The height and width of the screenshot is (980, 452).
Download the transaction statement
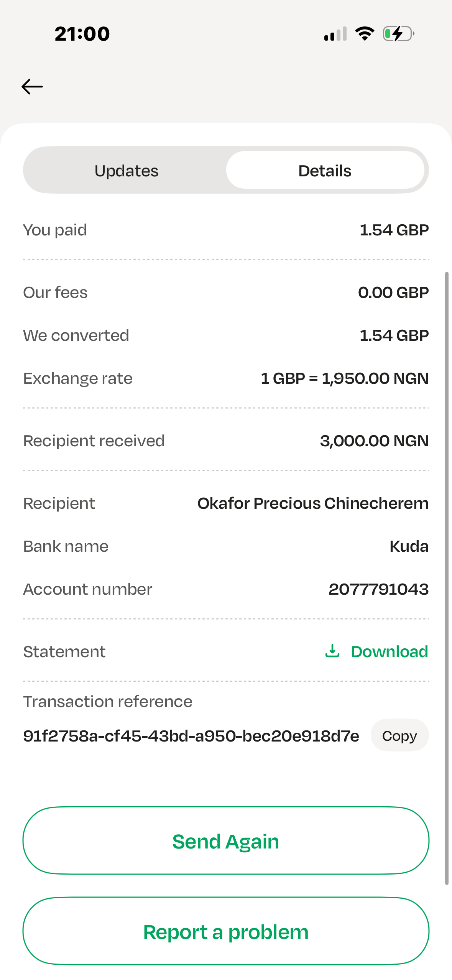coord(389,652)
